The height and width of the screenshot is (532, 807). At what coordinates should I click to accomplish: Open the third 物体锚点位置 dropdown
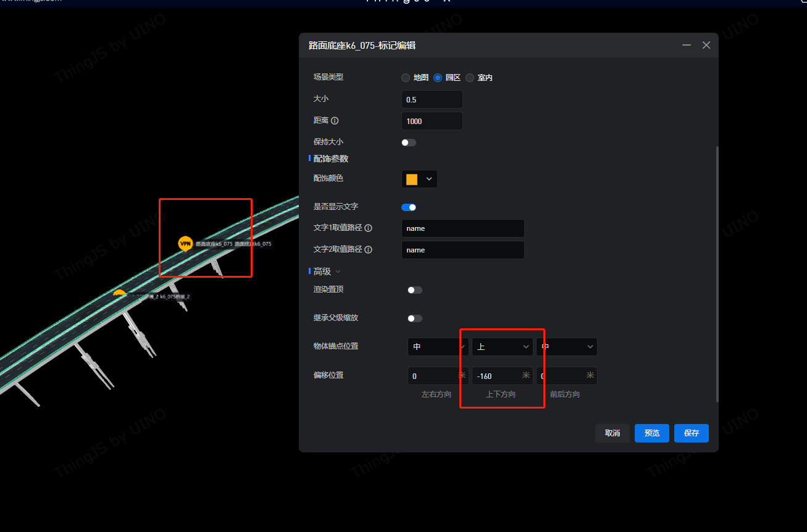click(567, 347)
